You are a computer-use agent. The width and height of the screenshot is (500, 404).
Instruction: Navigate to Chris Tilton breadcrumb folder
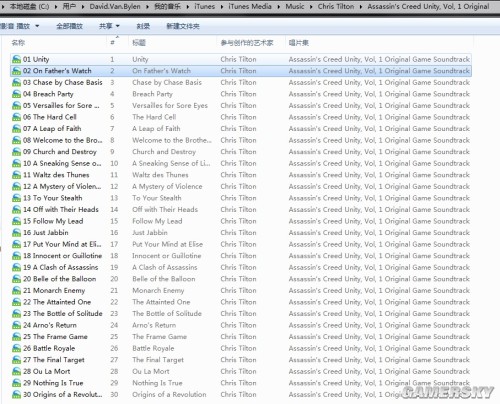pyautogui.click(x=336, y=6)
